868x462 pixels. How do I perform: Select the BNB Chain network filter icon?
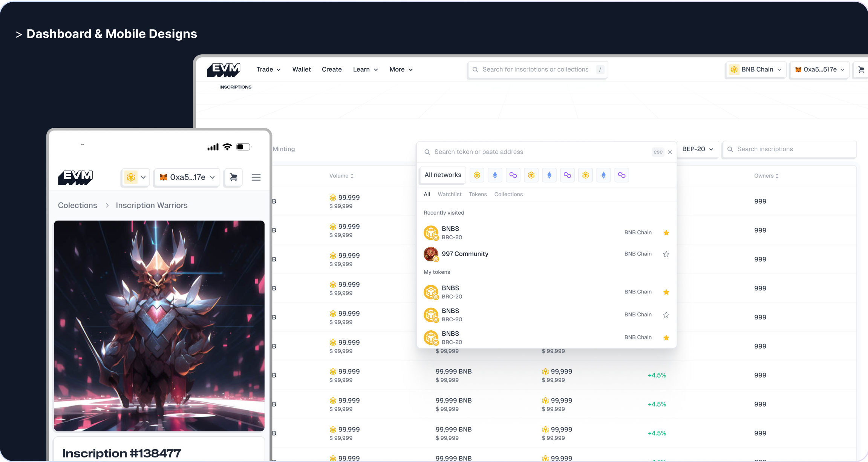tap(477, 175)
